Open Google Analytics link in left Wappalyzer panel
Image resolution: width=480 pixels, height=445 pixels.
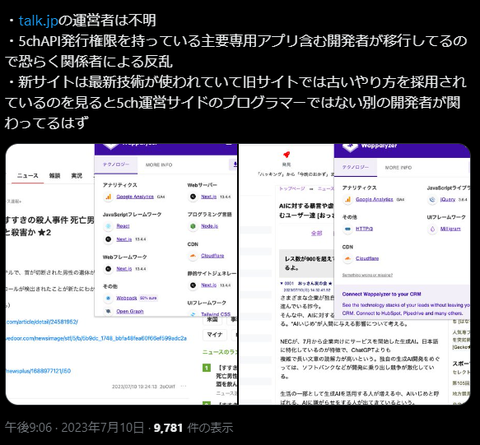pos(135,197)
